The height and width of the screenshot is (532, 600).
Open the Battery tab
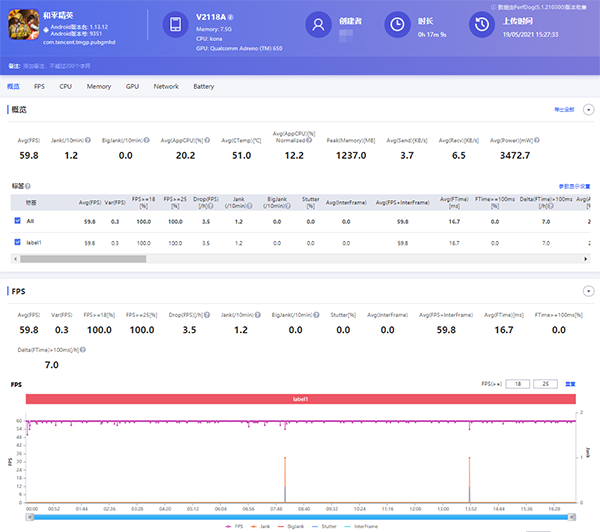click(x=203, y=87)
